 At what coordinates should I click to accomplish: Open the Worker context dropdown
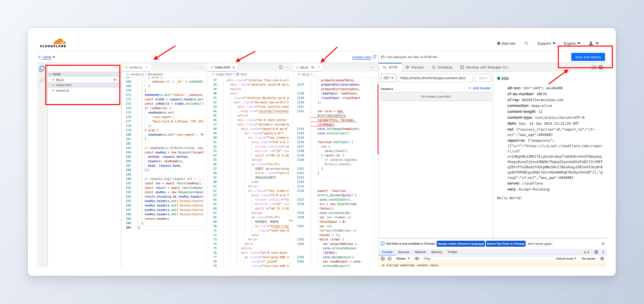click(403, 259)
